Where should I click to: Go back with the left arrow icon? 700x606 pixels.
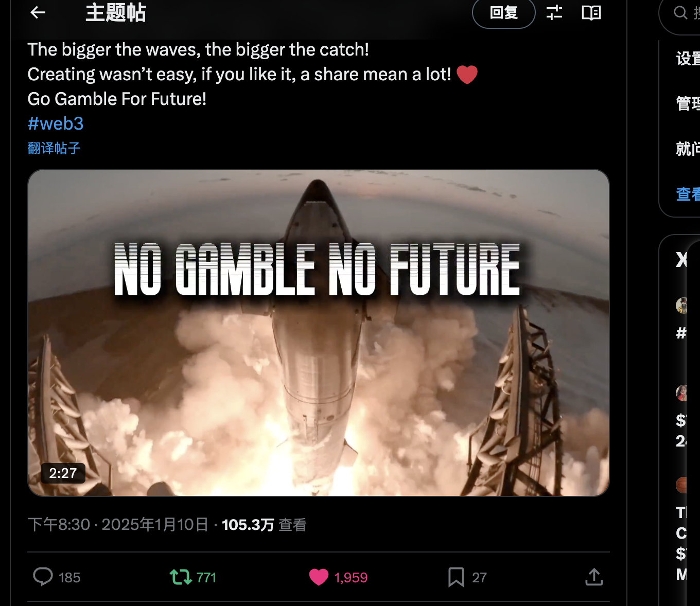(x=38, y=12)
